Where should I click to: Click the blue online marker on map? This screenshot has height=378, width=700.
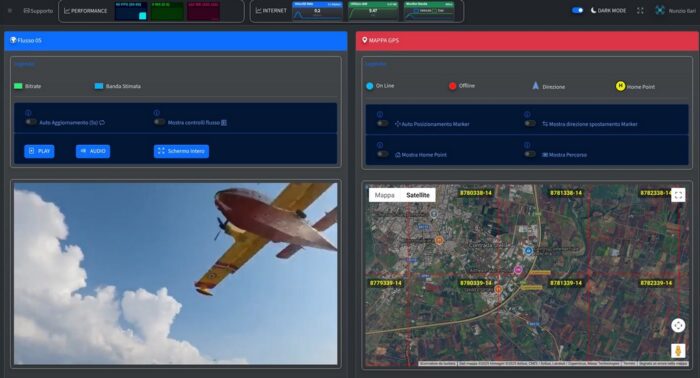[528, 251]
